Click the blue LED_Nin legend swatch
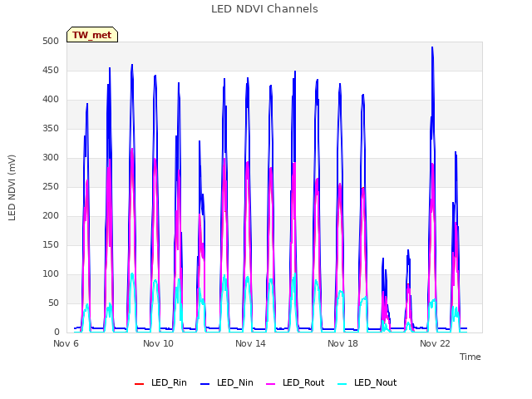 205,384
